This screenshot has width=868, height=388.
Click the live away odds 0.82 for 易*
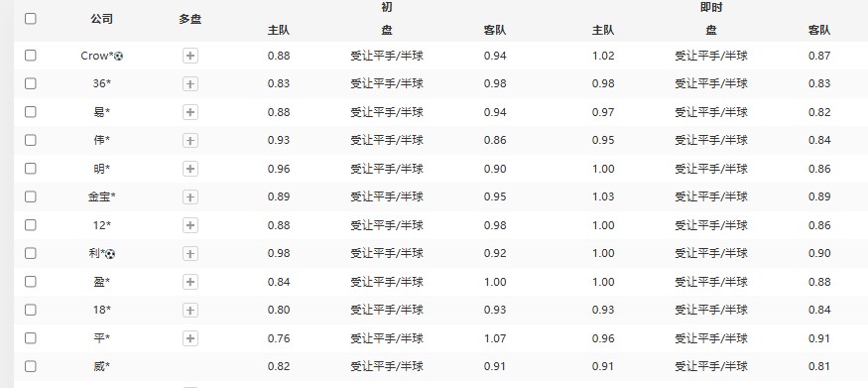[819, 112]
